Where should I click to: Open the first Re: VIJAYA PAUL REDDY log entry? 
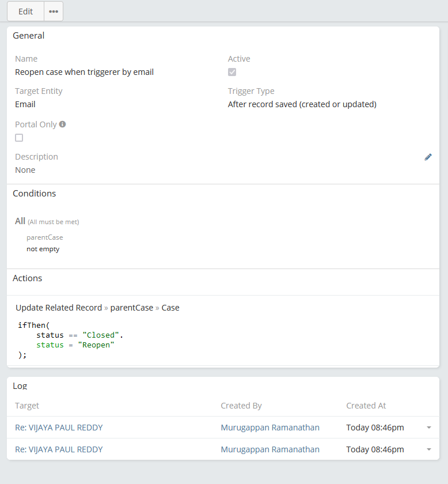[59, 428]
